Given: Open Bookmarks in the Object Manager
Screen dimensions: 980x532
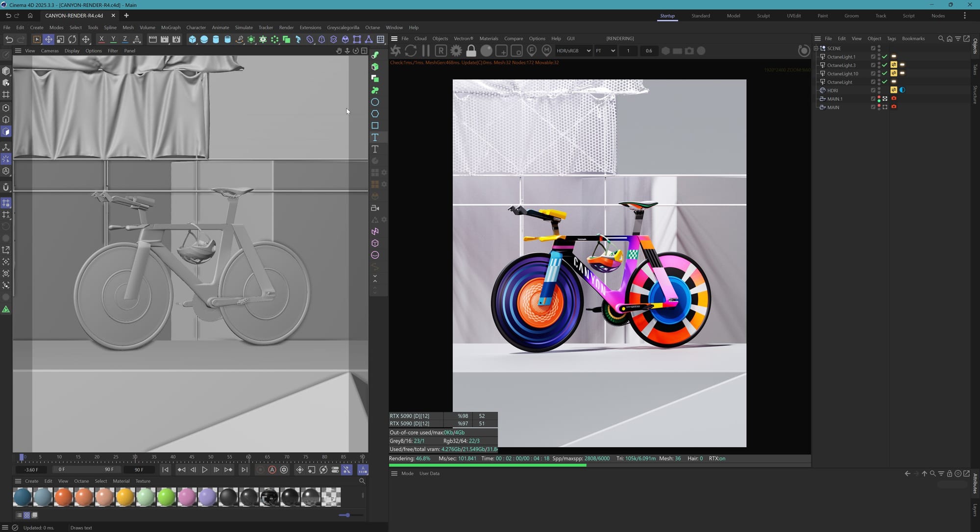Looking at the screenshot, I should coord(913,38).
